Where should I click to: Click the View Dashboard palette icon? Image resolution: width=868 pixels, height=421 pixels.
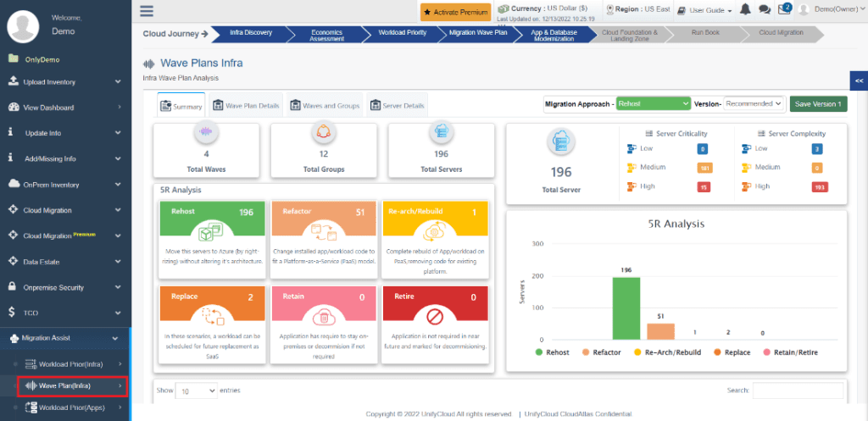(x=14, y=108)
